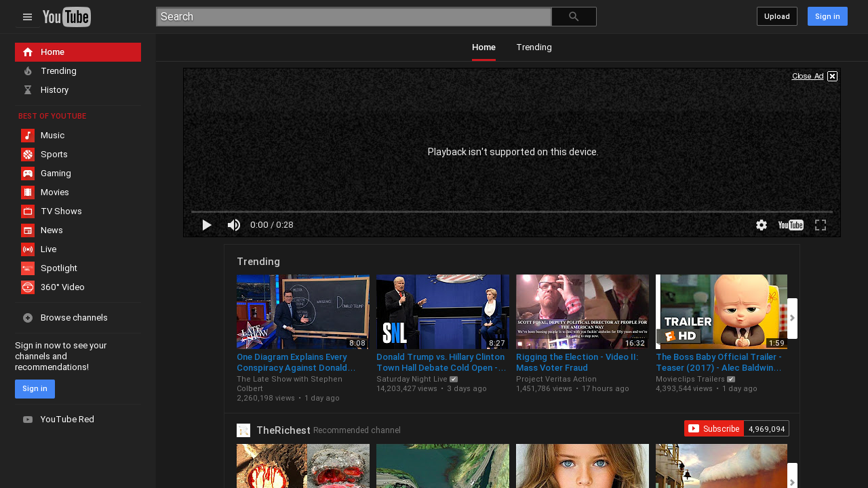Open Saturday Night Live channel link
Image resolution: width=868 pixels, height=488 pixels.
412,380
